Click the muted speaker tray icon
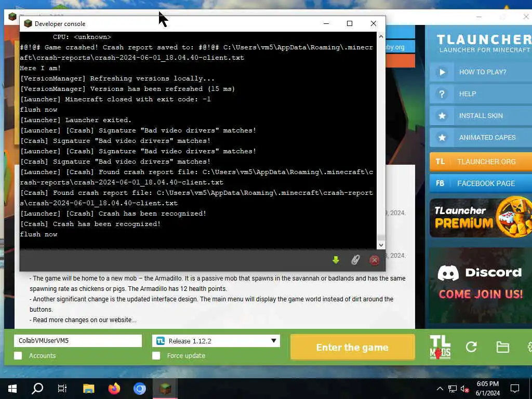This screenshot has width=532, height=399. (x=465, y=389)
